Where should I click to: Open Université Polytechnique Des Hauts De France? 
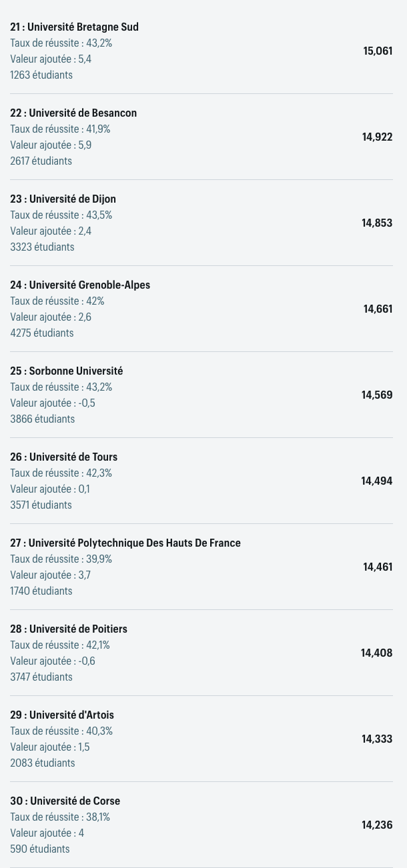[x=125, y=543]
